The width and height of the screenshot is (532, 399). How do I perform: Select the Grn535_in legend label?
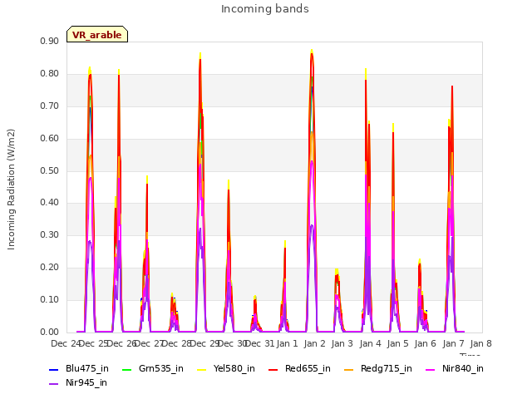(161, 368)
